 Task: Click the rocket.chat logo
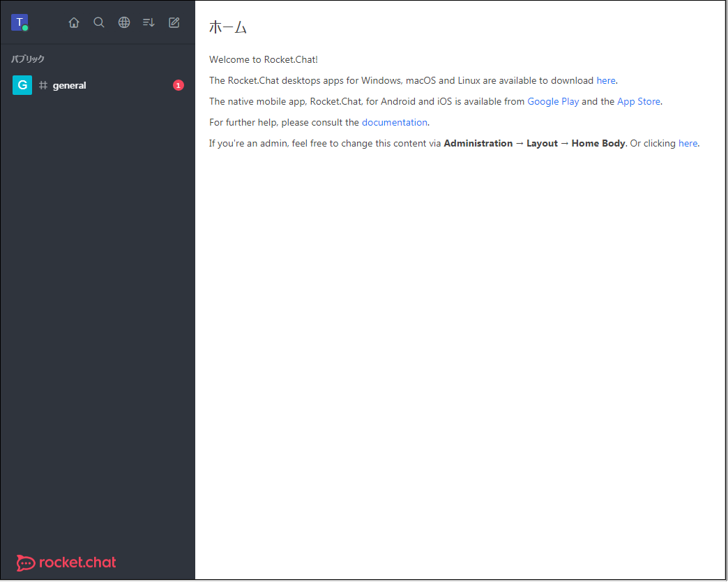pos(66,562)
